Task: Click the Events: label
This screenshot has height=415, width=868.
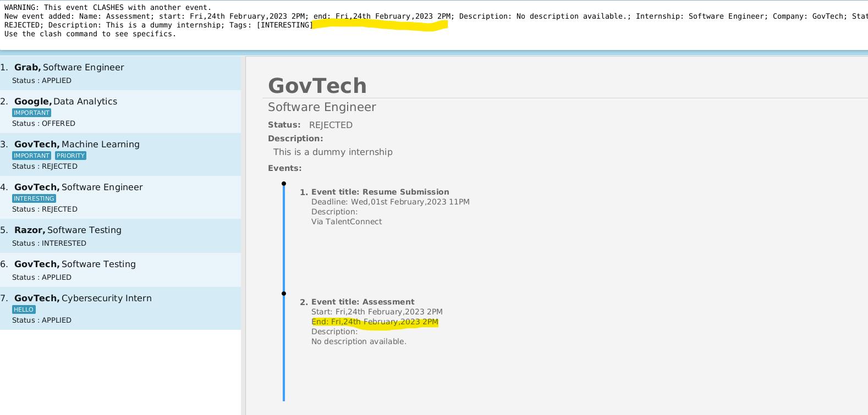Action: [x=285, y=168]
